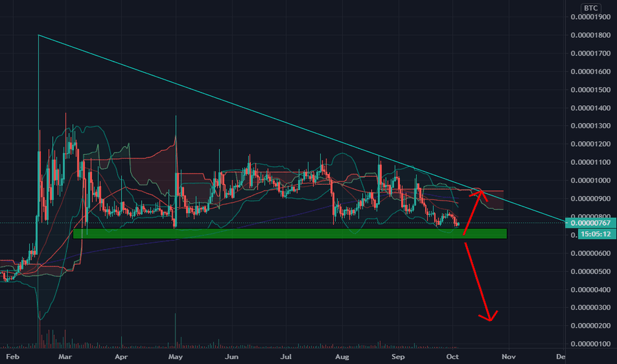Viewport: 617px width, 364px height.
Task: Click the tall May volume bar
Action: 175,330
